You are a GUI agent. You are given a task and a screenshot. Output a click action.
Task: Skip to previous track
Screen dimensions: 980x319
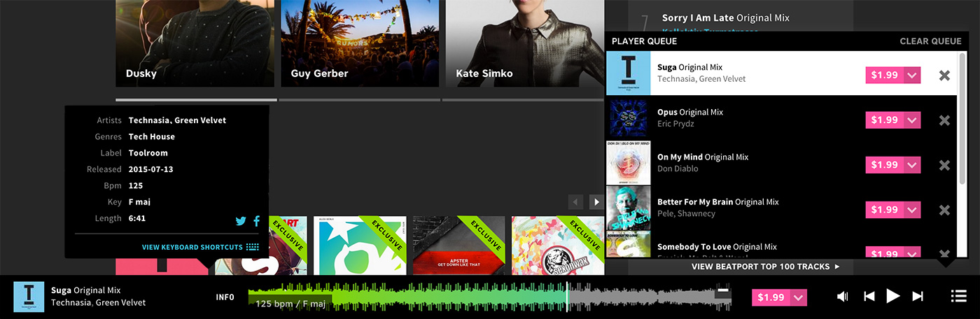[869, 297]
